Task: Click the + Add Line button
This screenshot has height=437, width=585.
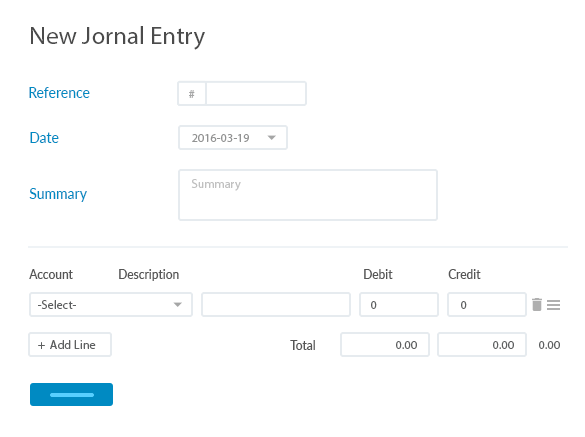Action: (x=70, y=344)
